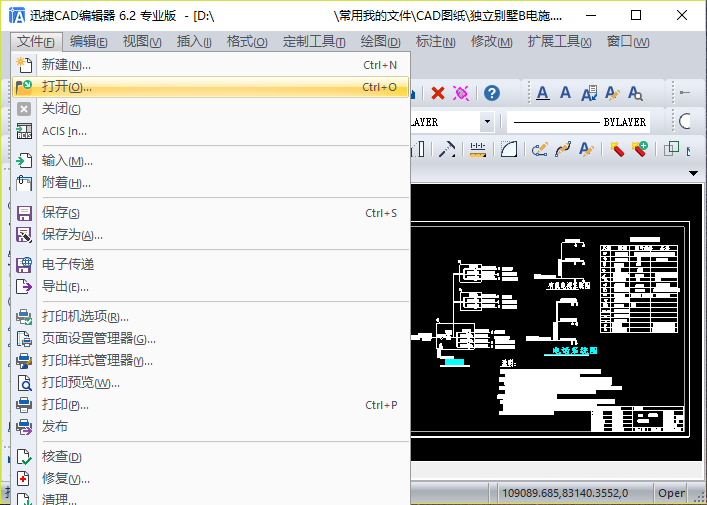Open the 文件(F) menu bar item
This screenshot has width=707, height=505.
(x=36, y=41)
